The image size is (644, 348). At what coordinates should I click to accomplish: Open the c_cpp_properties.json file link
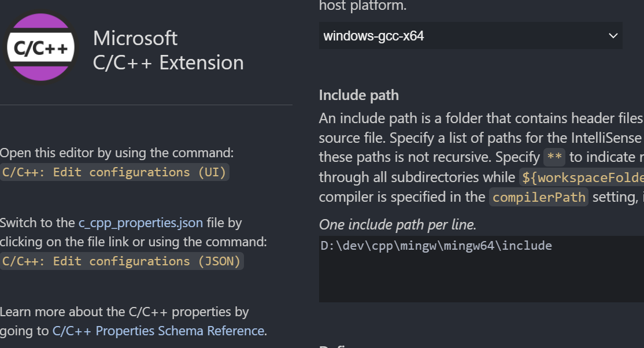tap(140, 223)
